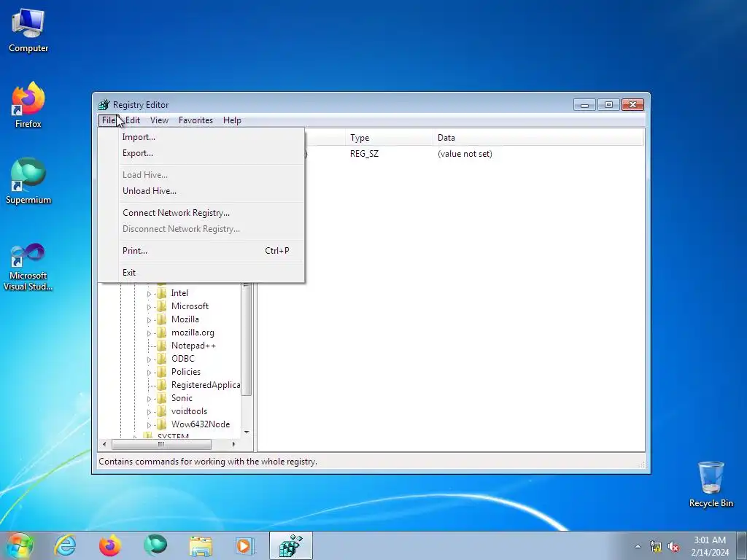Click the Type column header
Viewport: 747px width, 560px height.
389,138
